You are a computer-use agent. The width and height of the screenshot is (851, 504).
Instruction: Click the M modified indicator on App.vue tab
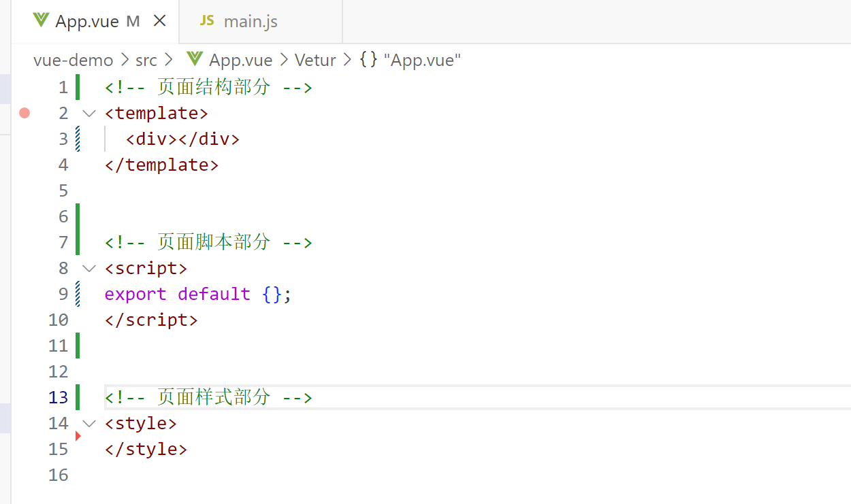tap(133, 22)
